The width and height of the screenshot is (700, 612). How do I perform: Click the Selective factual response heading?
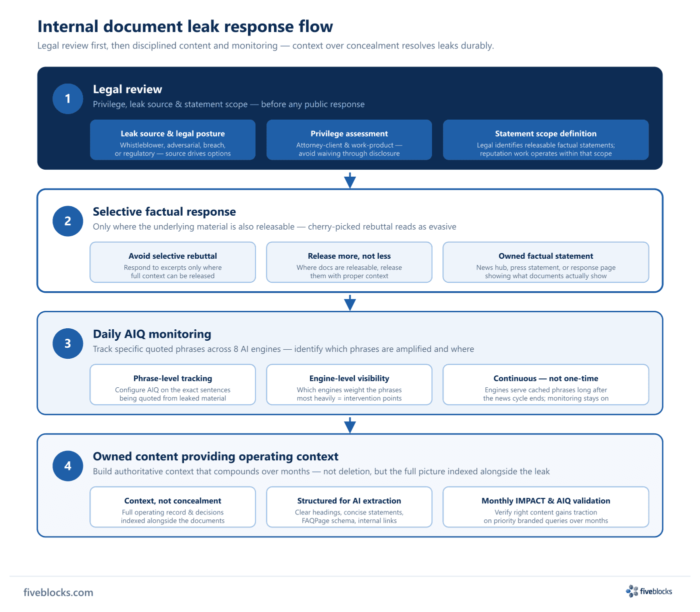pos(164,212)
